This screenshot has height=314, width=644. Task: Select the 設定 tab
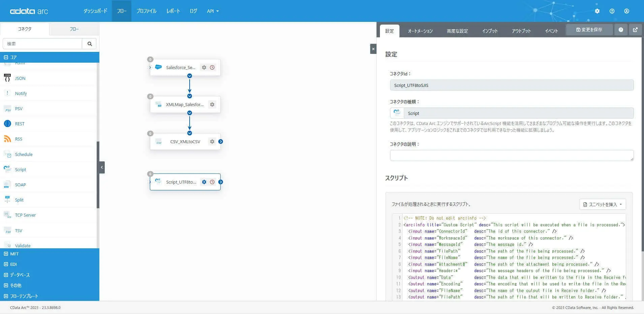coord(389,31)
